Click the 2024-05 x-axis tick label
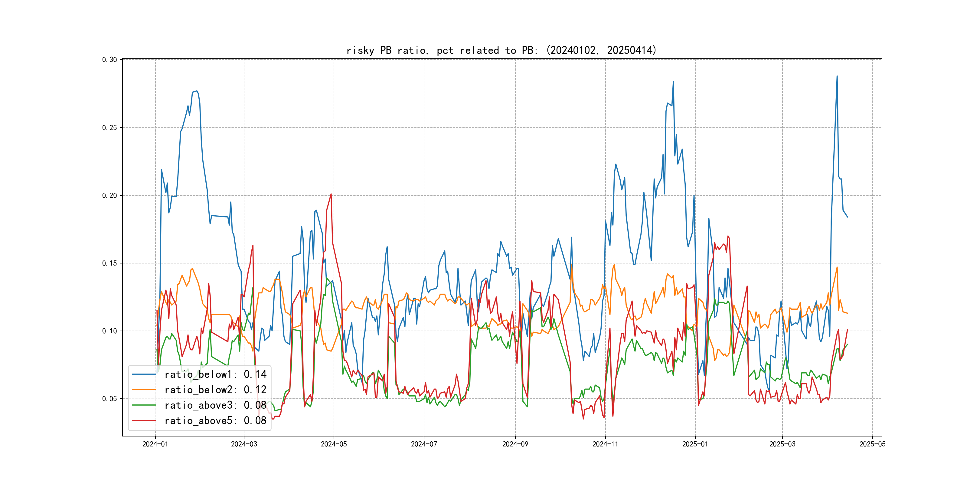Screen dimensions: 980x490 334,444
